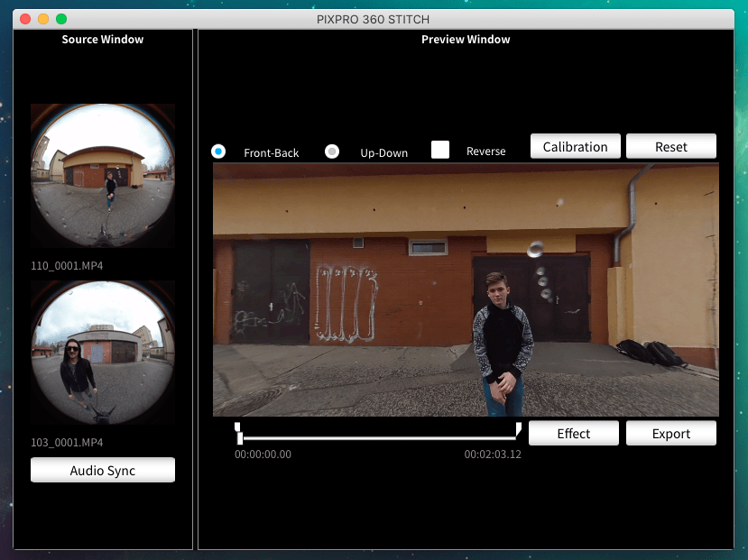Click the Source Window heading
The image size is (748, 560).
coord(103,39)
